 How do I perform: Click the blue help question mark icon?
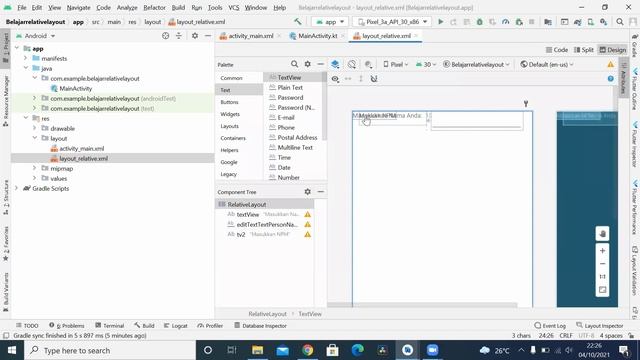(610, 79)
